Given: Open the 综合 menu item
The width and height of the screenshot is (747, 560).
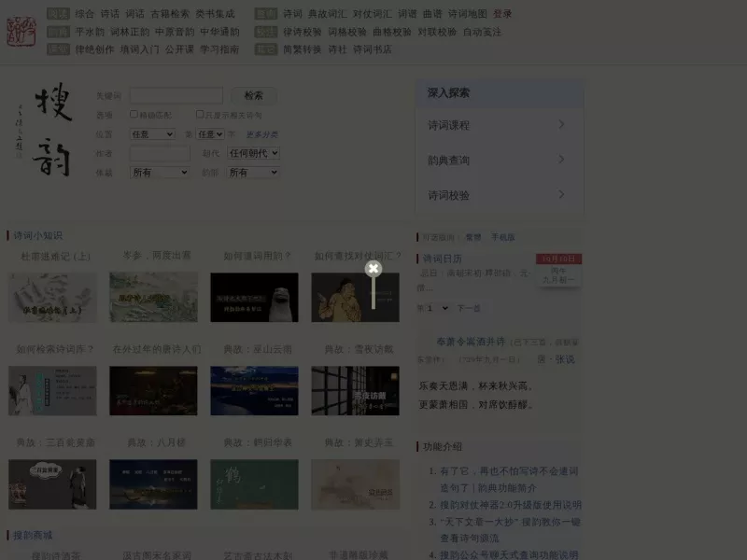Looking at the screenshot, I should tap(85, 14).
